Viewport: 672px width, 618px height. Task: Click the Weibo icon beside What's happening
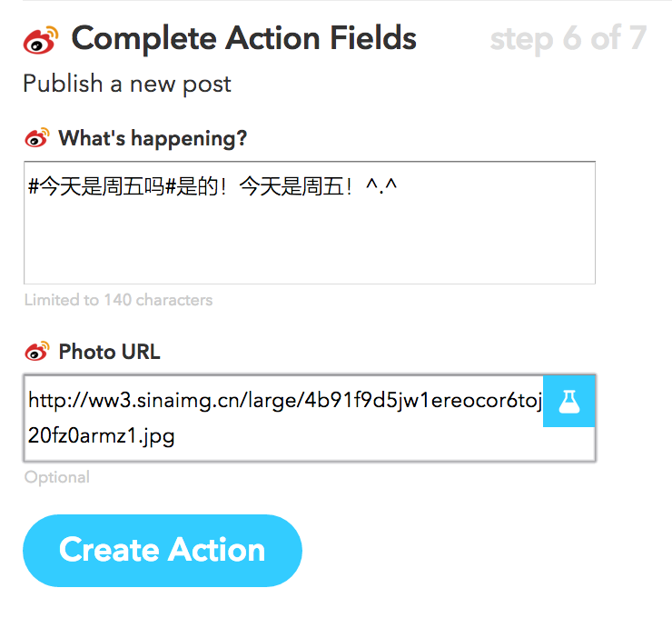coord(36,138)
